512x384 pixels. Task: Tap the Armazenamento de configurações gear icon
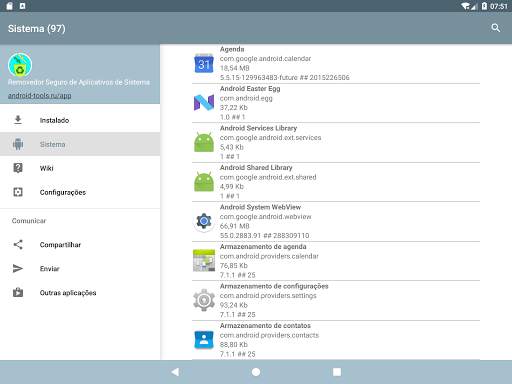(x=204, y=300)
